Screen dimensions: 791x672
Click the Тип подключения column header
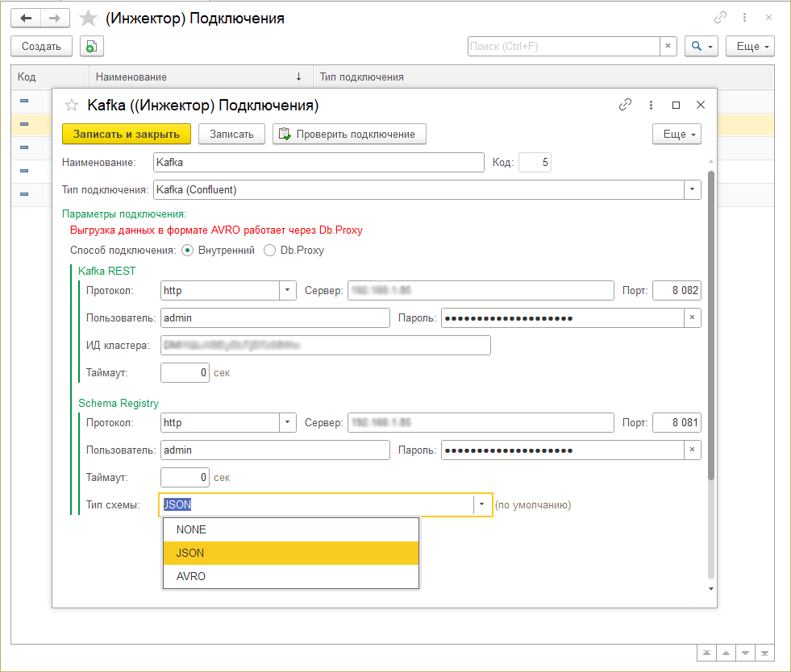[x=543, y=77]
